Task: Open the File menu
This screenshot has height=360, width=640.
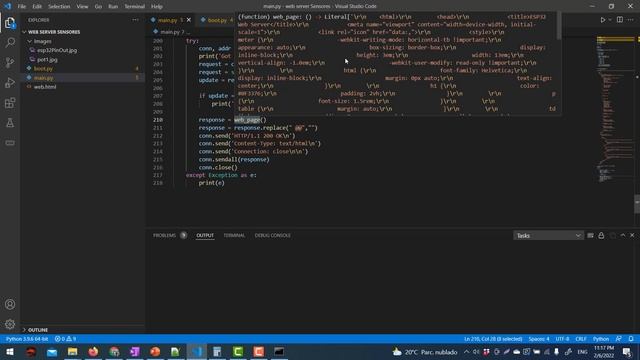Action: [22, 7]
